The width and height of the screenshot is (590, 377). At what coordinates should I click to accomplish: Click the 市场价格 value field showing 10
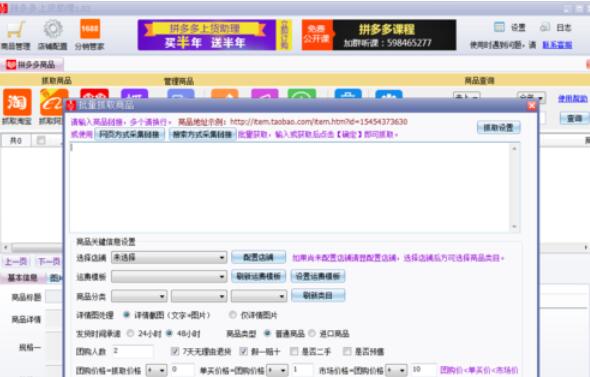[424, 371]
